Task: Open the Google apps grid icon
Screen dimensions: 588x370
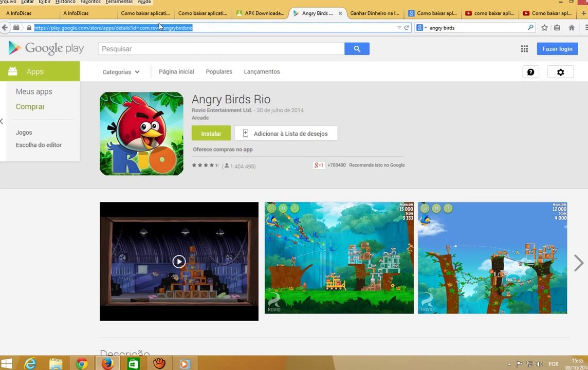Action: click(524, 49)
